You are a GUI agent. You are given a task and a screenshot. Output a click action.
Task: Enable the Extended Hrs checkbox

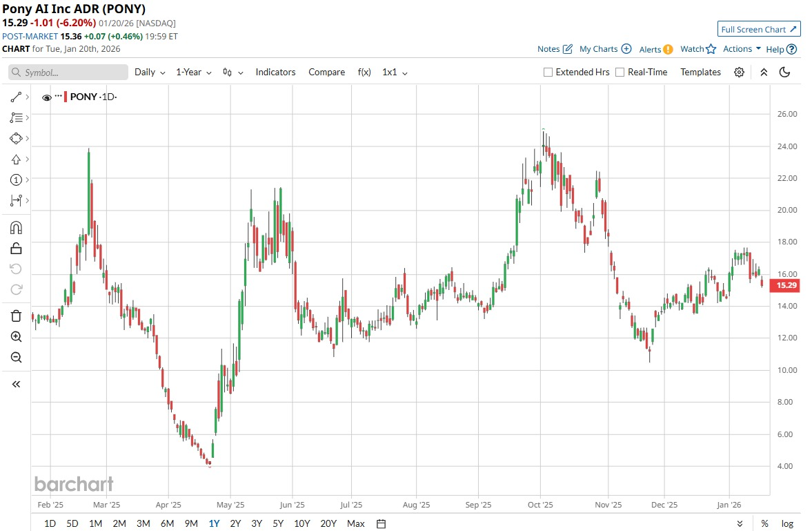point(548,72)
